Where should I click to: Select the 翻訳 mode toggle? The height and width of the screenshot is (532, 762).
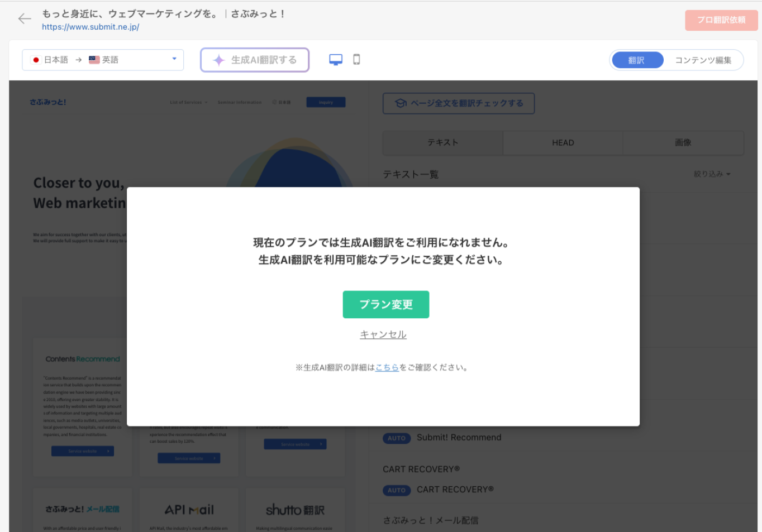637,60
